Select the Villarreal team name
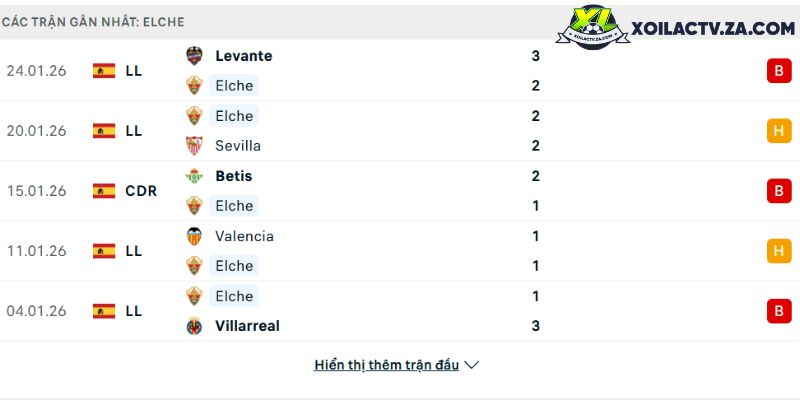800x400 pixels. 247,326
